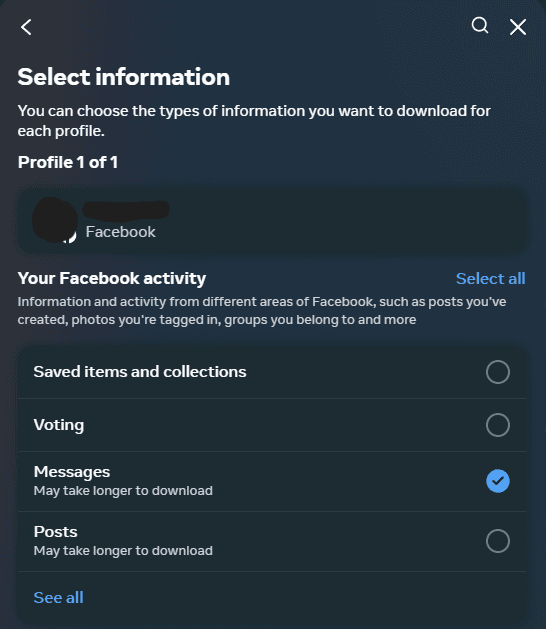
Task: Click the Facebook label in profile card
Action: (x=120, y=232)
